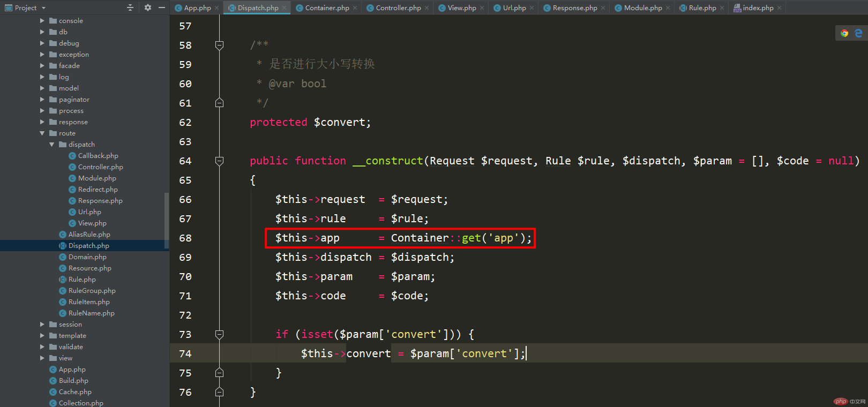This screenshot has height=407, width=868.
Task: Expand the debug folder
Action: coord(42,43)
